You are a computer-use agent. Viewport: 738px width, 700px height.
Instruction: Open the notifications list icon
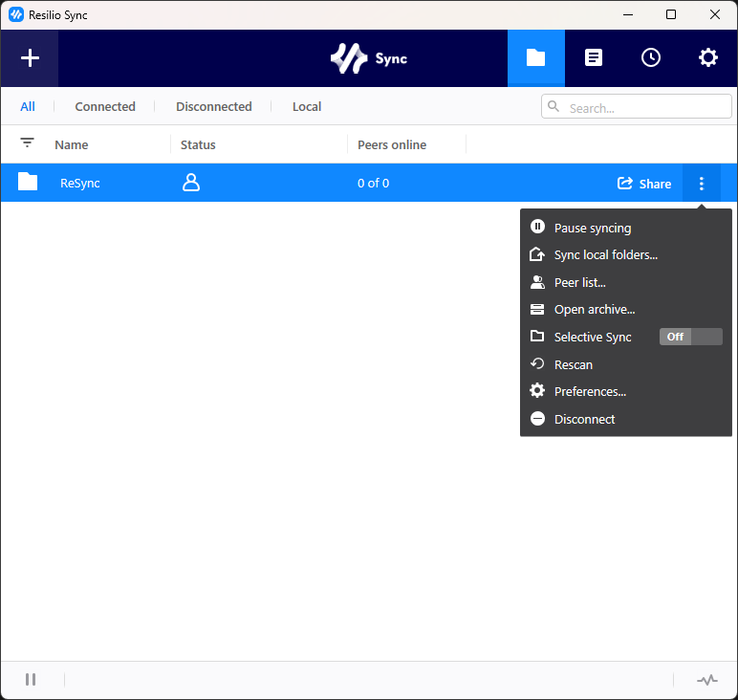[593, 58]
